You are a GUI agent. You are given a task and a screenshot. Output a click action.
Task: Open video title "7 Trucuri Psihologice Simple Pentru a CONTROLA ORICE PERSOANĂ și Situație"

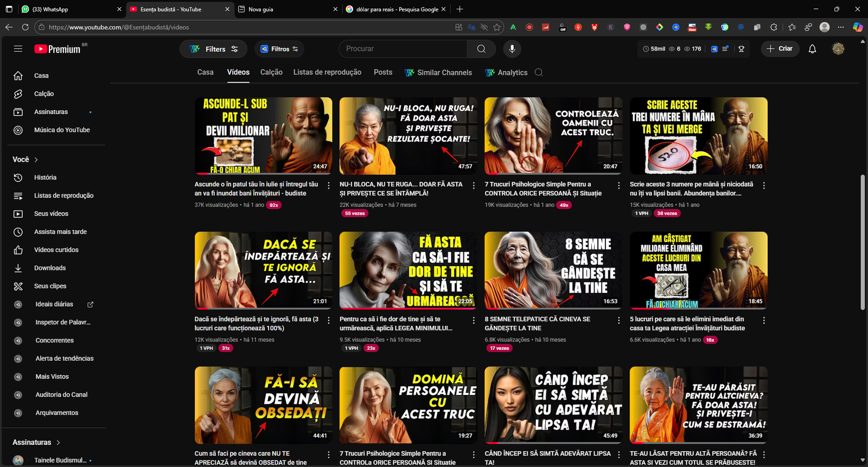point(543,189)
